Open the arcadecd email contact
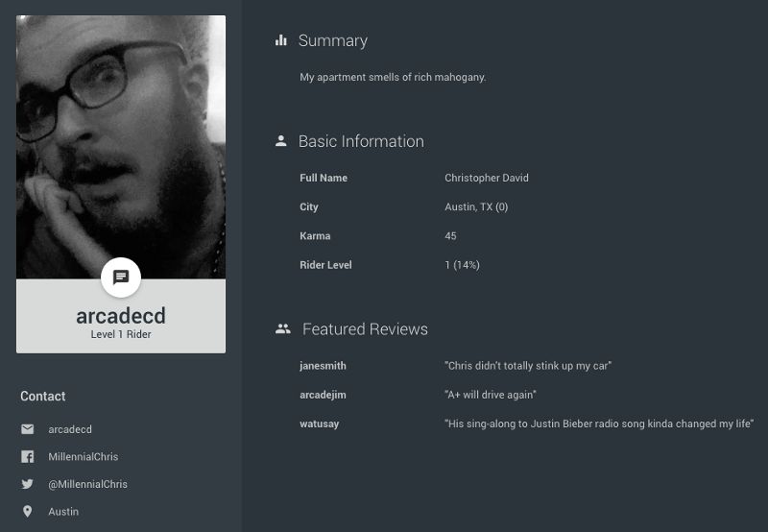Screen dimensions: 768x532 click(x=70, y=429)
